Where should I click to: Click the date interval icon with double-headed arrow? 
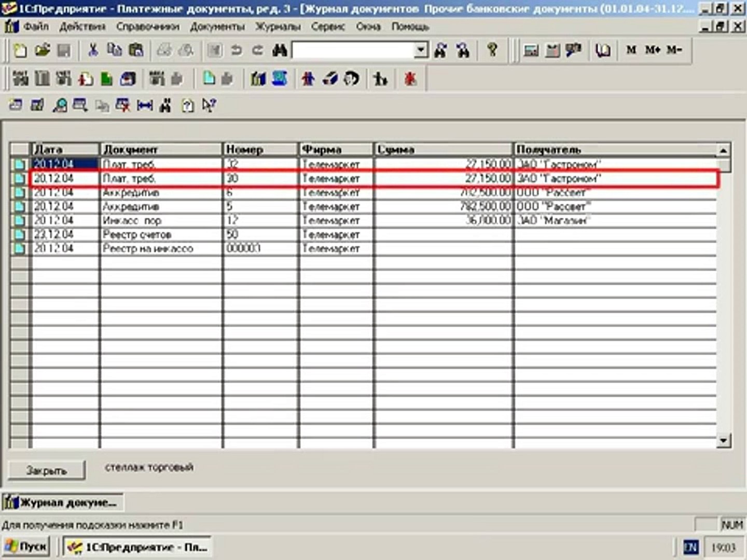145,106
